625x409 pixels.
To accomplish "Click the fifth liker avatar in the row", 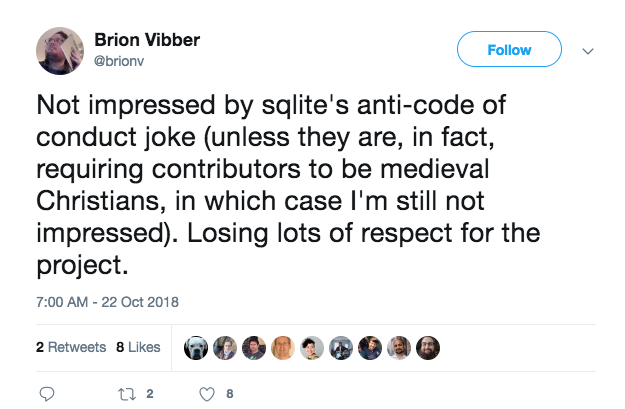I will [x=312, y=347].
